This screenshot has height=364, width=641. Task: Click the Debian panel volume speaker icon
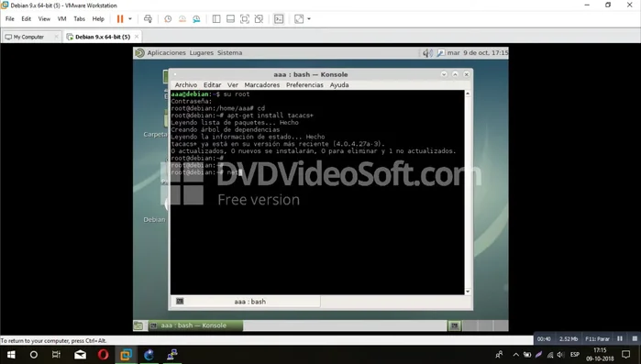point(427,53)
